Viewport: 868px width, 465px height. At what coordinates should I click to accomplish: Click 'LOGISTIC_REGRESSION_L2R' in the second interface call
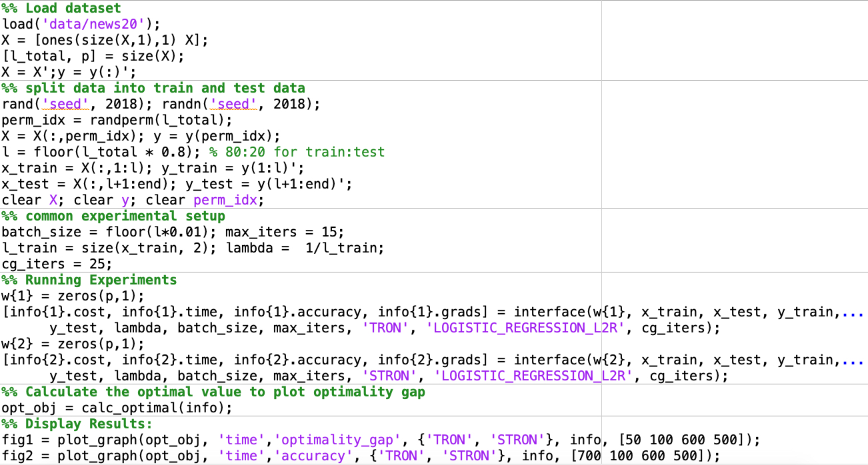point(533,376)
